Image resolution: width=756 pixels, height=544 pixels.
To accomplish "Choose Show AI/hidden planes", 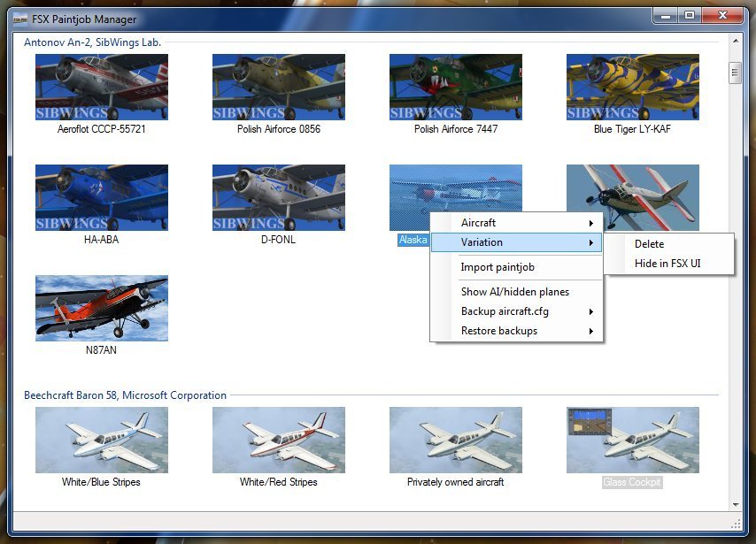I will (x=516, y=292).
